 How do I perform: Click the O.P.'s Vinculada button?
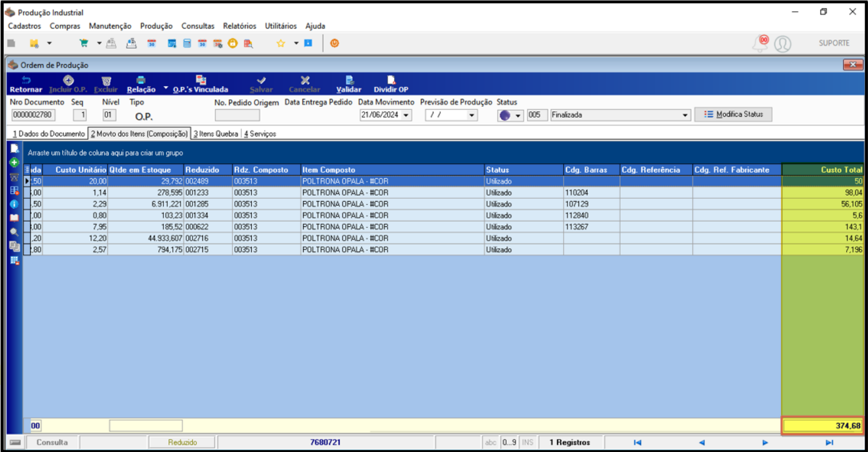(200, 84)
